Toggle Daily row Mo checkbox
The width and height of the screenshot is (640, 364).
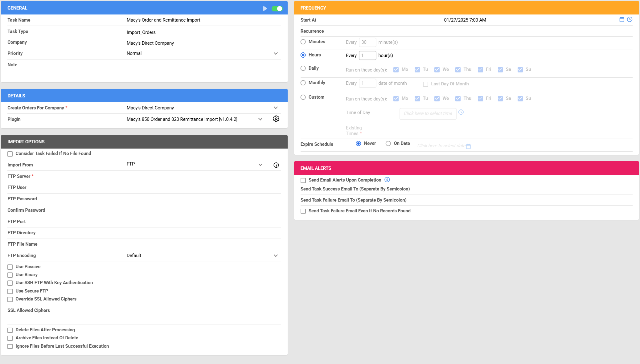click(x=396, y=70)
